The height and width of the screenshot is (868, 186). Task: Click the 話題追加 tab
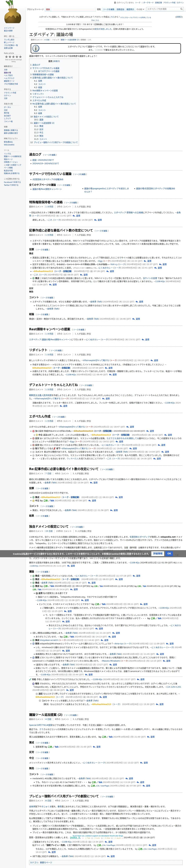[x=121, y=9]
